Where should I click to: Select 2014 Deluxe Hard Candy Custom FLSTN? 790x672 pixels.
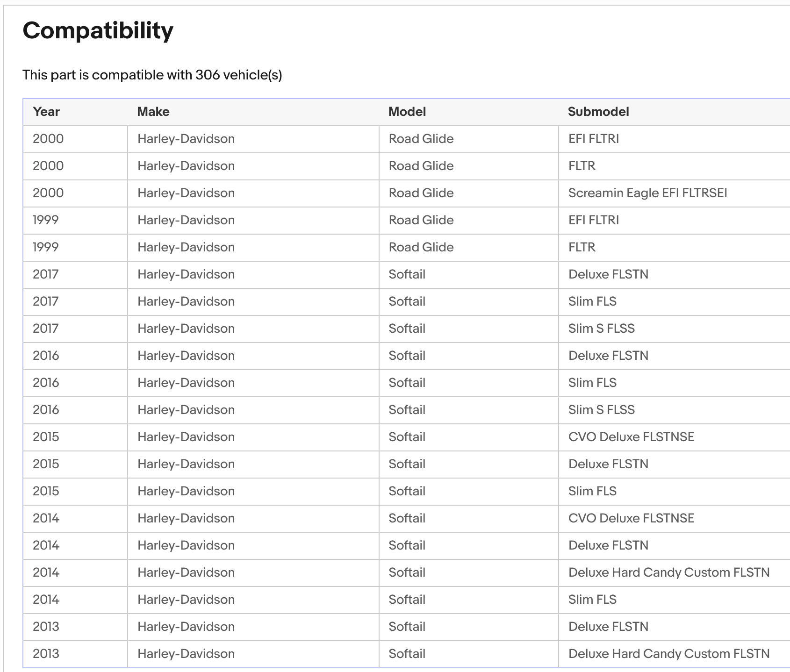coord(668,572)
